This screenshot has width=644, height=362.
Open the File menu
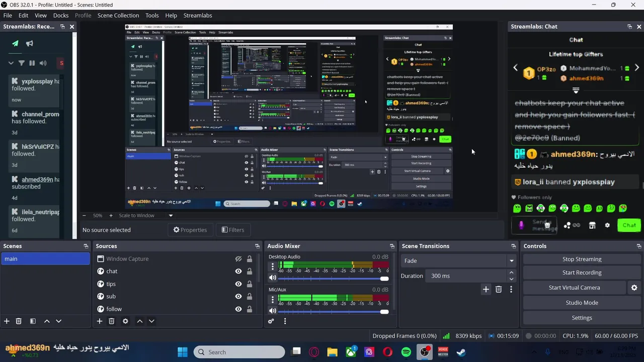(x=8, y=15)
